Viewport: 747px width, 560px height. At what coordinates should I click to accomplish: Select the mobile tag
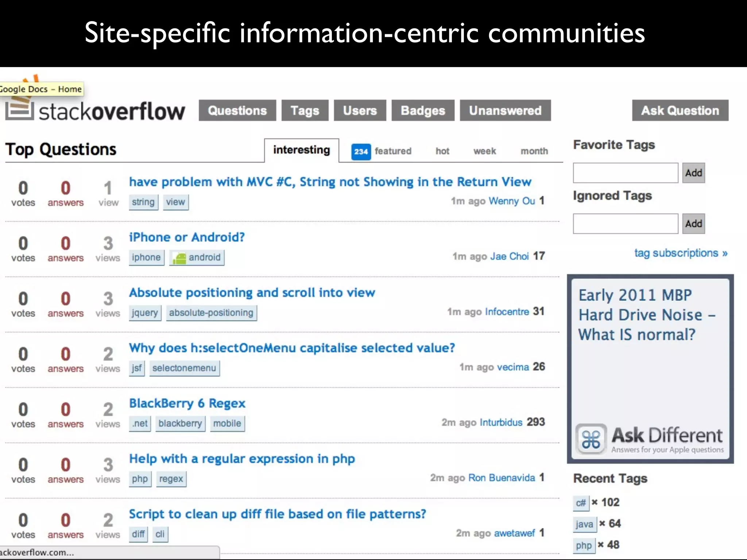[227, 424]
